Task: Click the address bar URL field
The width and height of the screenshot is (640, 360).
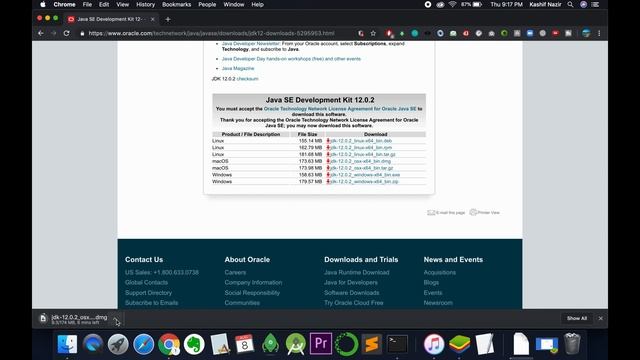Action: point(211,33)
